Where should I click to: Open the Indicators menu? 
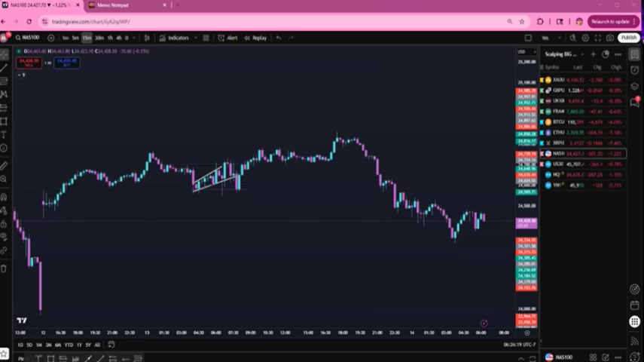[175, 38]
